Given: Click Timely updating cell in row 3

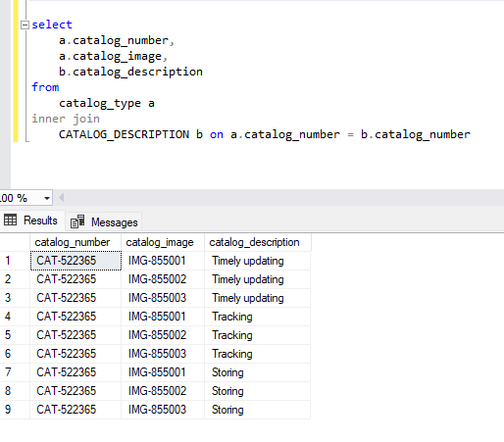Looking at the screenshot, I should coord(258,298).
